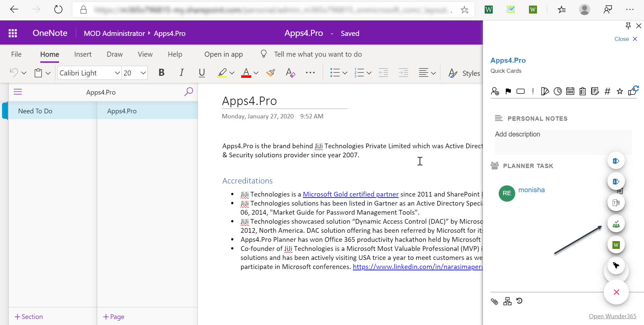Switch to the Insert tab
The image size is (644, 325).
point(83,54)
